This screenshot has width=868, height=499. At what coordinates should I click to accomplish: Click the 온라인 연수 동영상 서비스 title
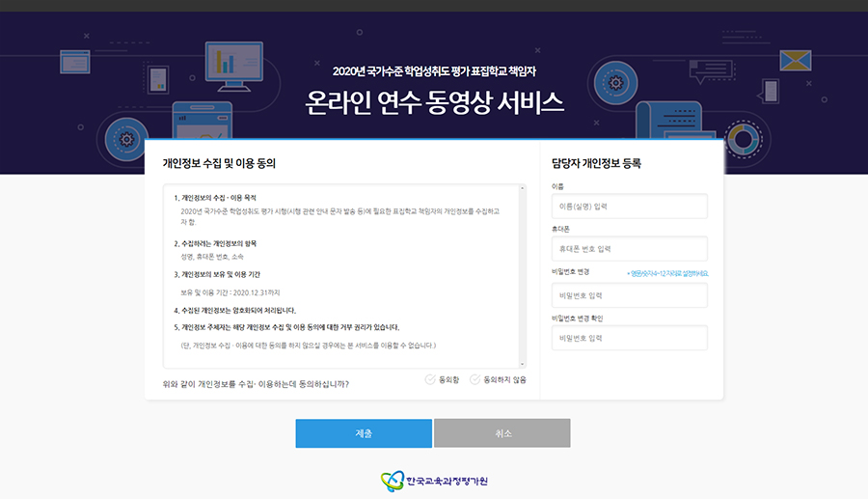click(434, 101)
